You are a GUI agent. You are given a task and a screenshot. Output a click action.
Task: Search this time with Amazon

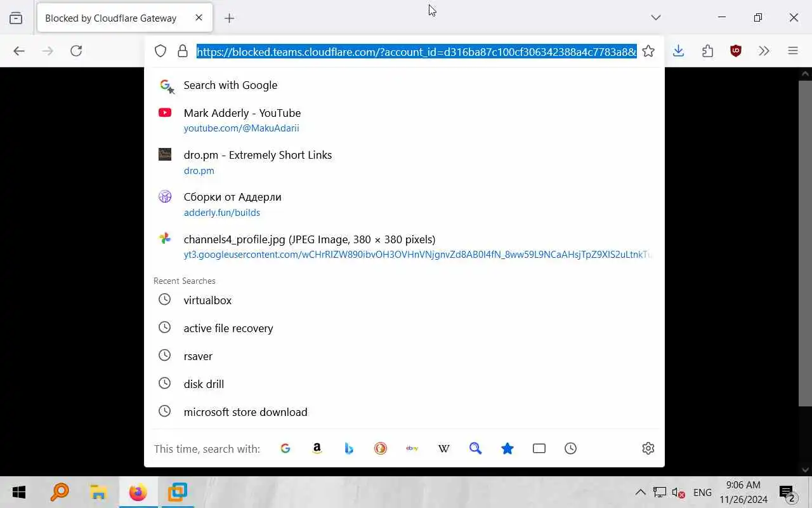317,448
